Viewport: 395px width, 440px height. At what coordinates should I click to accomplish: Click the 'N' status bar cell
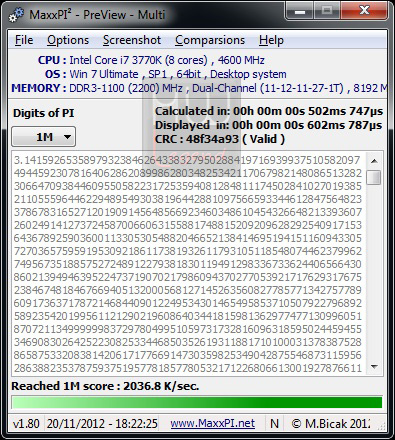pos(274,424)
